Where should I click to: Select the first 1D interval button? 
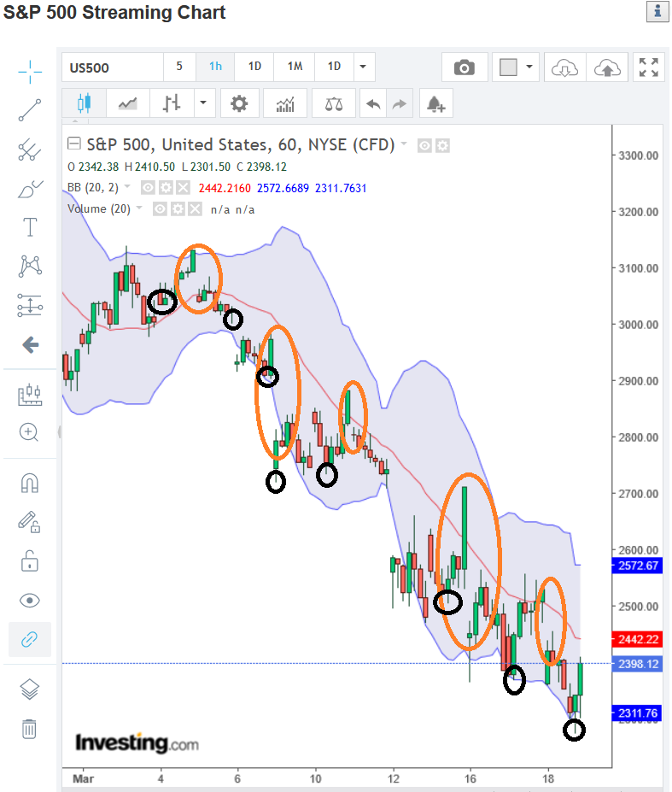tap(254, 67)
